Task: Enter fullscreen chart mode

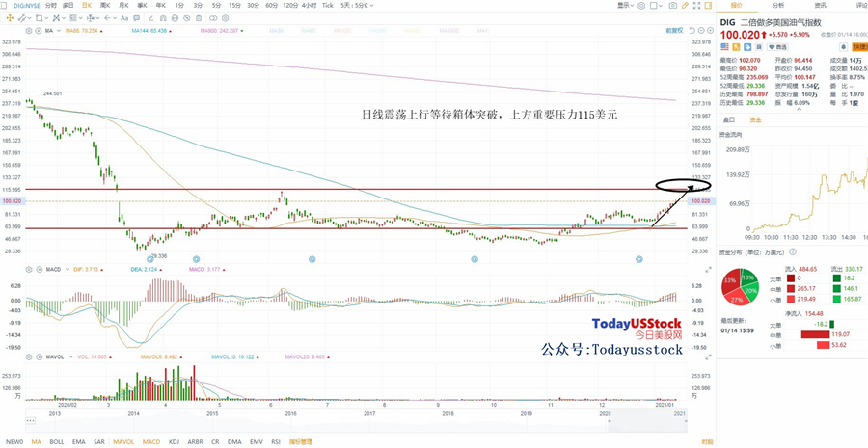Action: [x=697, y=6]
